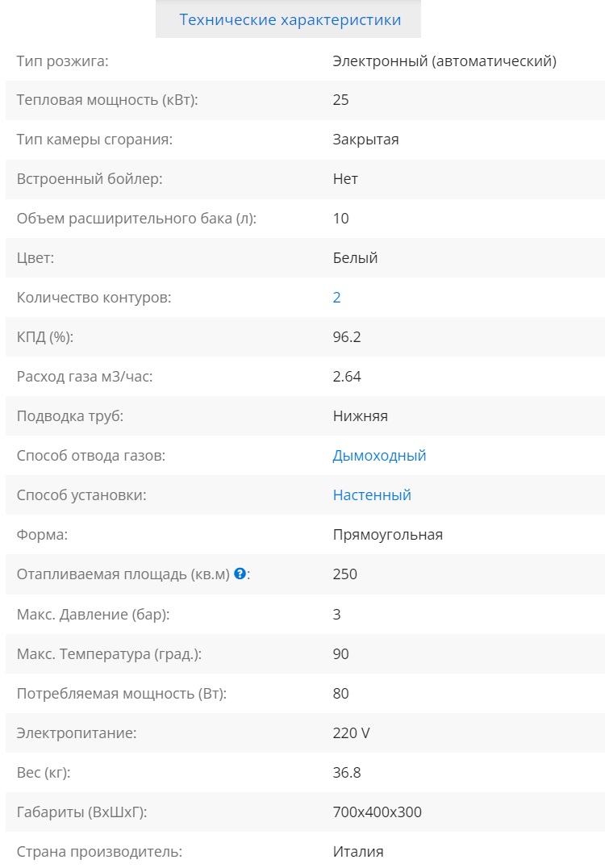605x868 pixels.
Task: Open the Настенный installation type link
Action: tap(372, 495)
